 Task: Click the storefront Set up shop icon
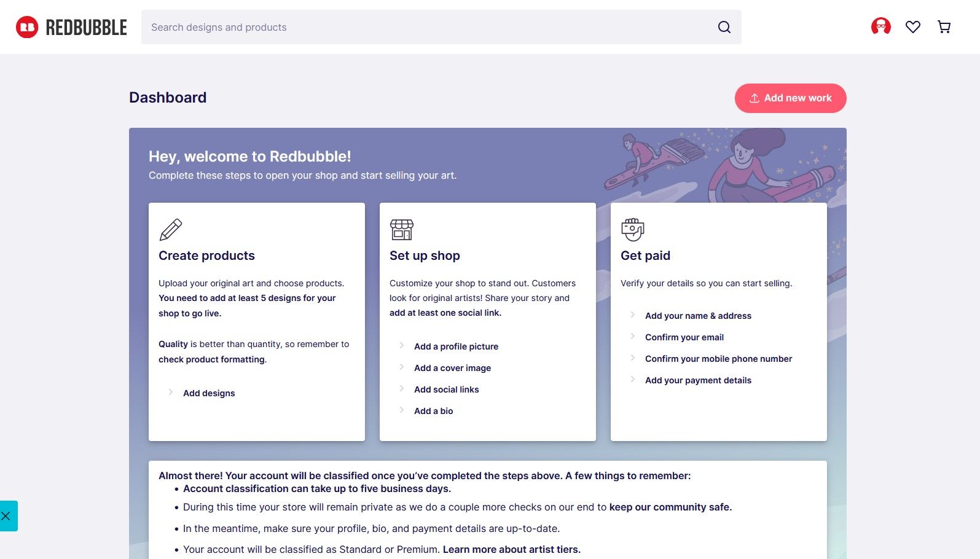coord(402,230)
